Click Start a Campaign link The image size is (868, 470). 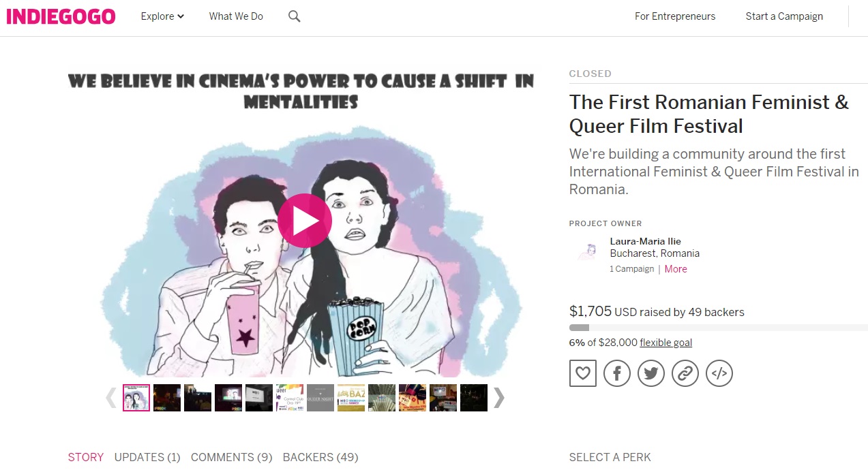coord(784,16)
